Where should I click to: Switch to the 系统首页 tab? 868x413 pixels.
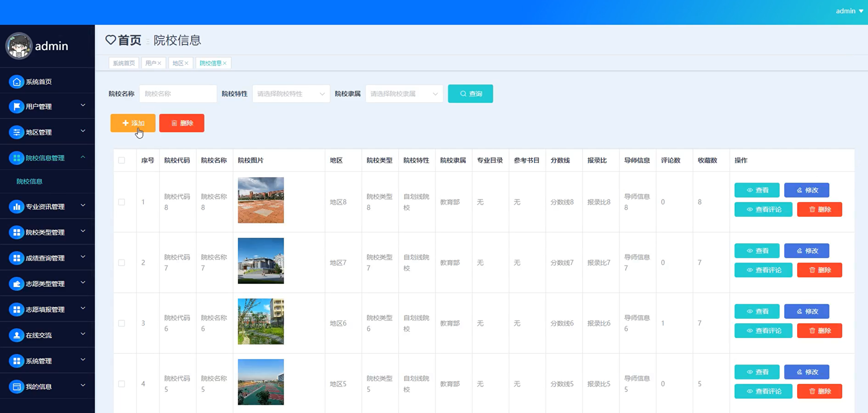pyautogui.click(x=124, y=63)
